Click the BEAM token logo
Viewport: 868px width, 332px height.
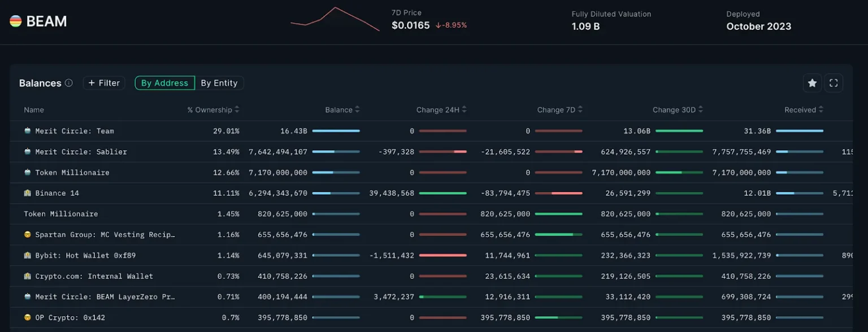click(x=16, y=21)
